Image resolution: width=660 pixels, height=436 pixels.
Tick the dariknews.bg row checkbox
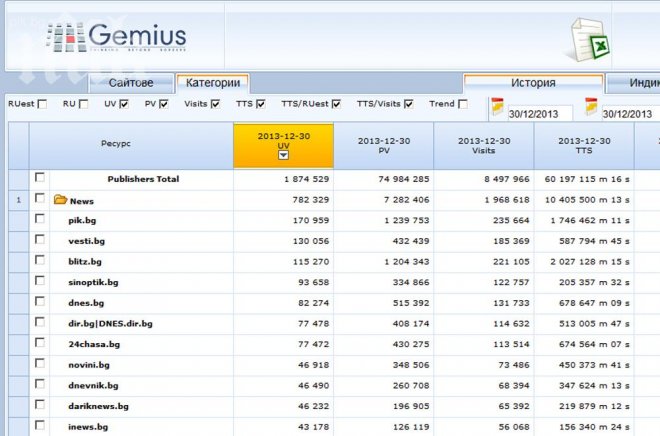[x=40, y=404]
